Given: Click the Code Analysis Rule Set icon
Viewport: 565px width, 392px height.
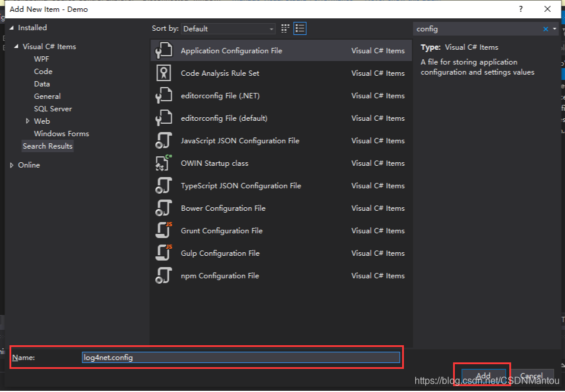Looking at the screenshot, I should tap(163, 73).
